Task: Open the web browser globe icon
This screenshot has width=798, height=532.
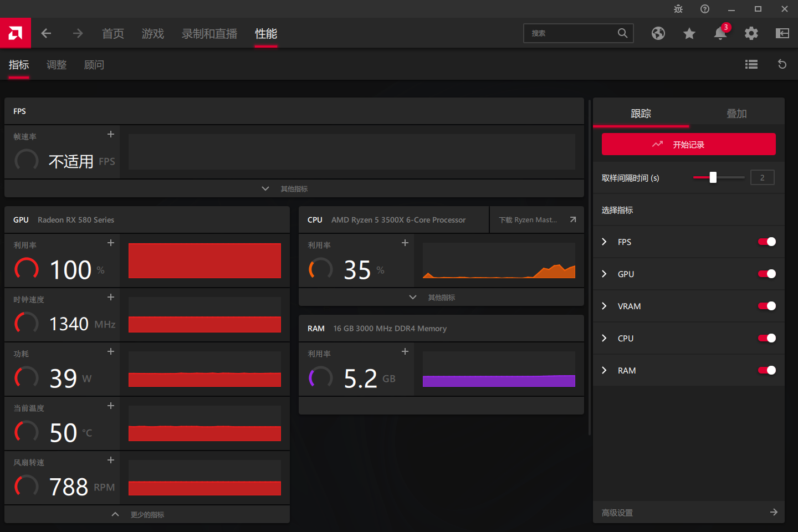Action: pyautogui.click(x=658, y=33)
